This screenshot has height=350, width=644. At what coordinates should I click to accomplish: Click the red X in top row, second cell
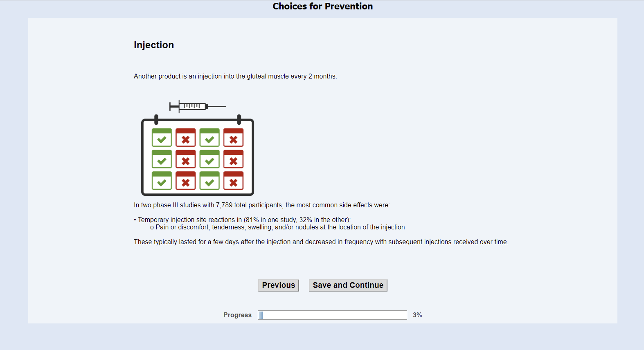click(x=185, y=138)
